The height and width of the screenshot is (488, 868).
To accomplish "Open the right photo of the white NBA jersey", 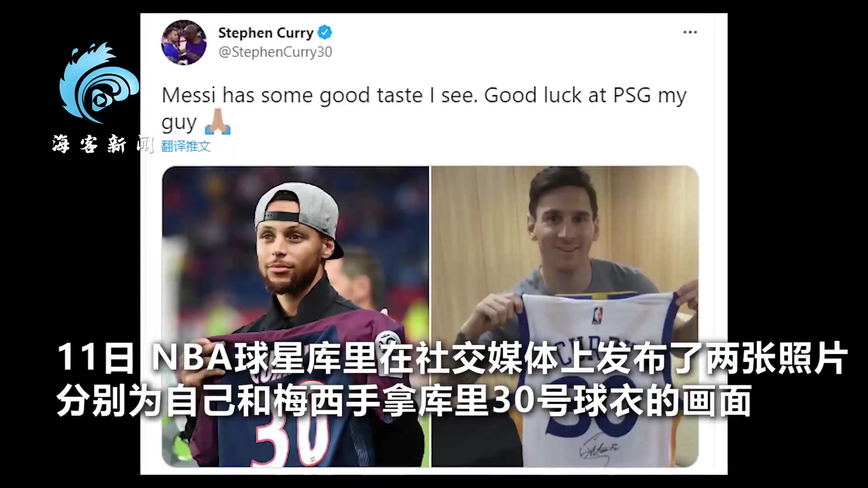I will 565,316.
